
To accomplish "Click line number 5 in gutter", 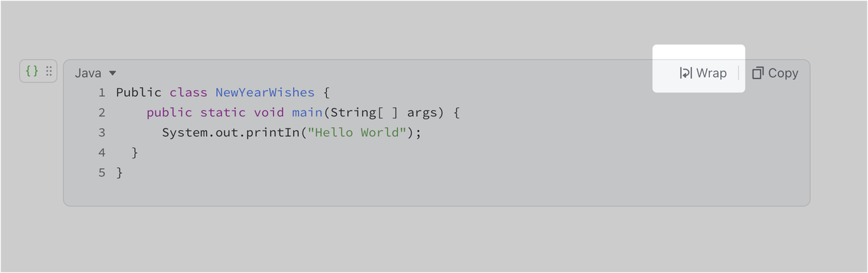I will click(102, 173).
